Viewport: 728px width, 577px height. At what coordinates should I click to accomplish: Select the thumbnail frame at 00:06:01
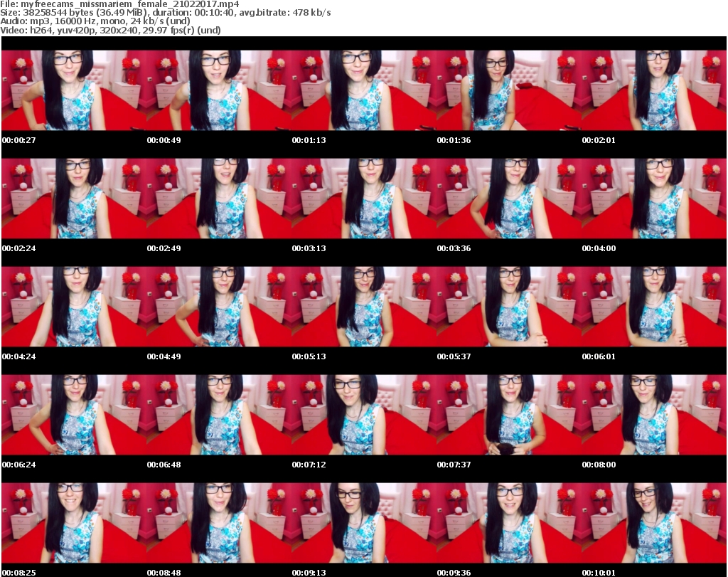point(654,307)
